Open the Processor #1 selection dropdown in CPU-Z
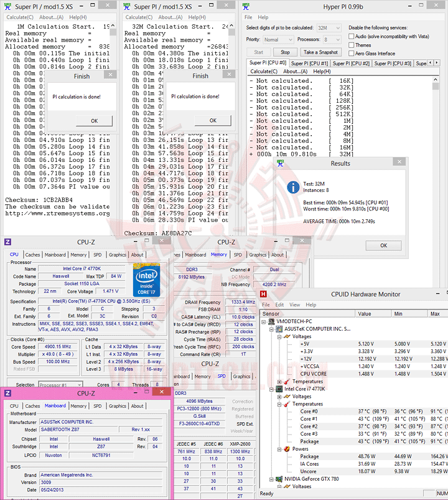 click(x=60, y=385)
